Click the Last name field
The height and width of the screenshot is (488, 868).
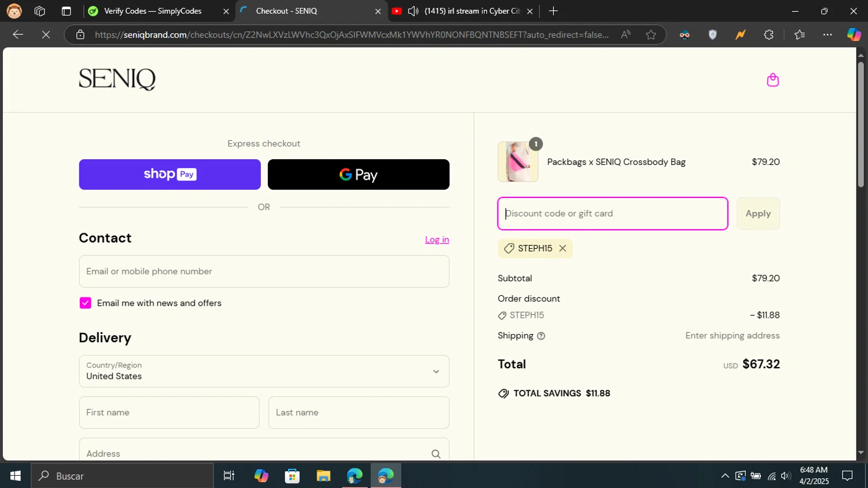click(359, 413)
